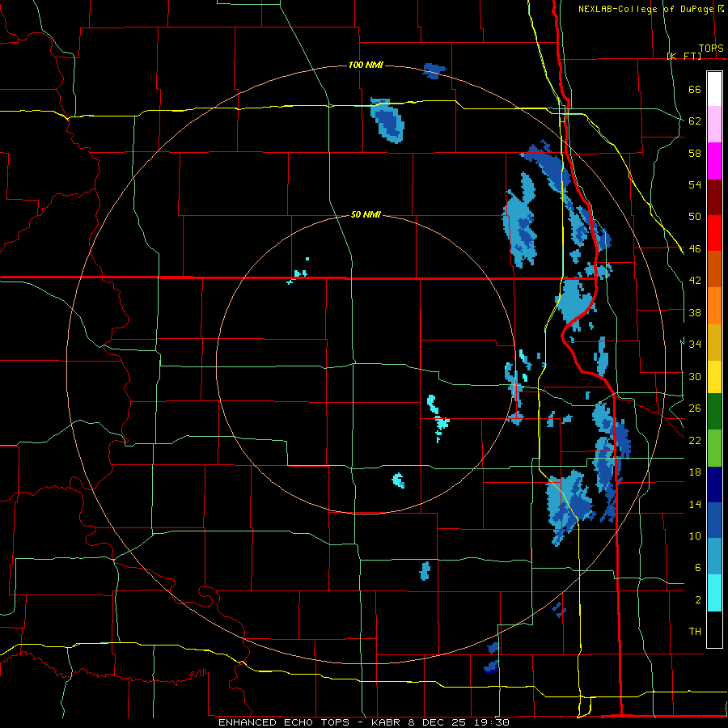Select the 22 legend value
728x728 pixels.
click(x=695, y=440)
